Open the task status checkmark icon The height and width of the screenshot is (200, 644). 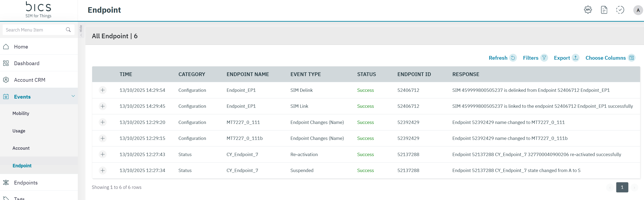[620, 10]
